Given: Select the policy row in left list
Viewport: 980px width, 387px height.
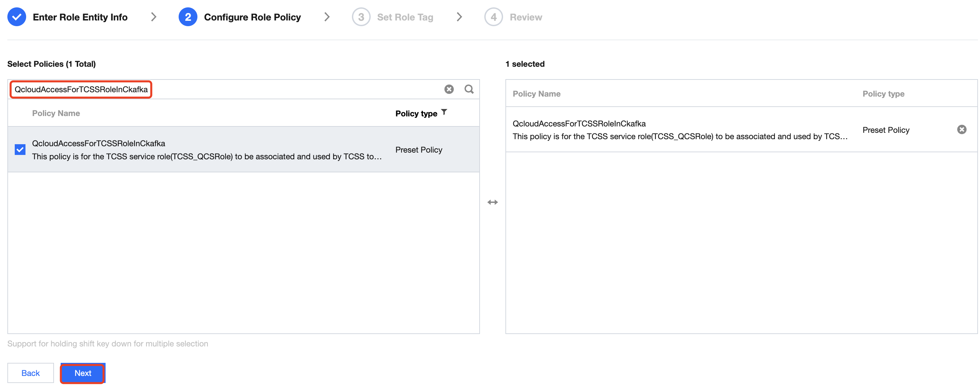Looking at the screenshot, I should tap(205, 150).
